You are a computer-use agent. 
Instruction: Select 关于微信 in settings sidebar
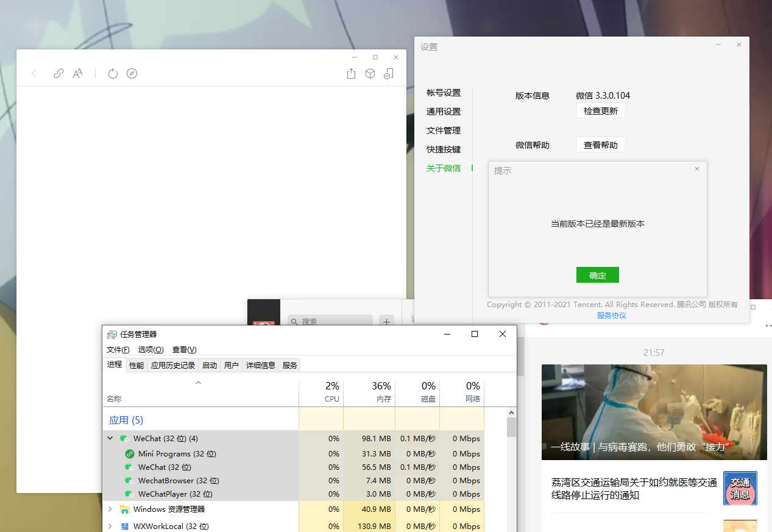(444, 168)
